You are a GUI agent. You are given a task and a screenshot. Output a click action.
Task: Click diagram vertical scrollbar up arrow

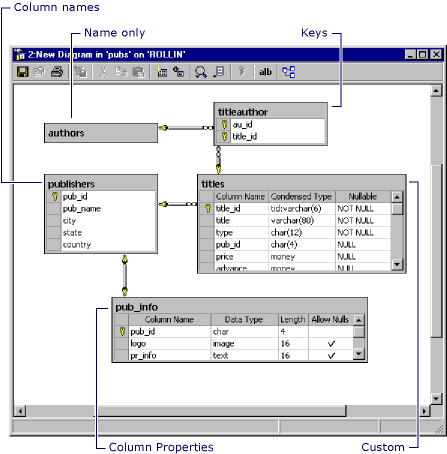point(436,91)
